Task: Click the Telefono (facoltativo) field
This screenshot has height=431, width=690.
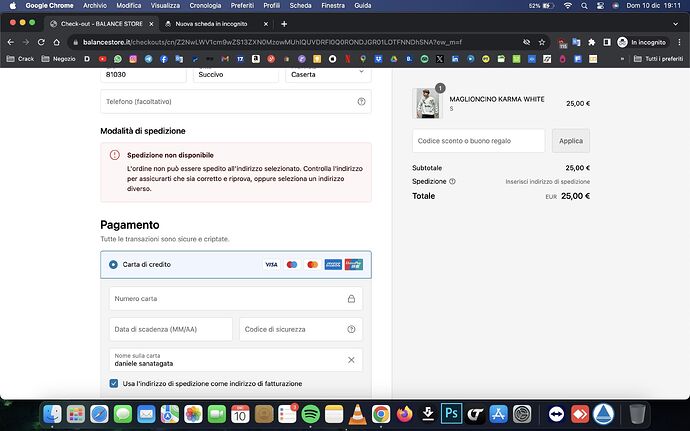Action: tap(236, 102)
